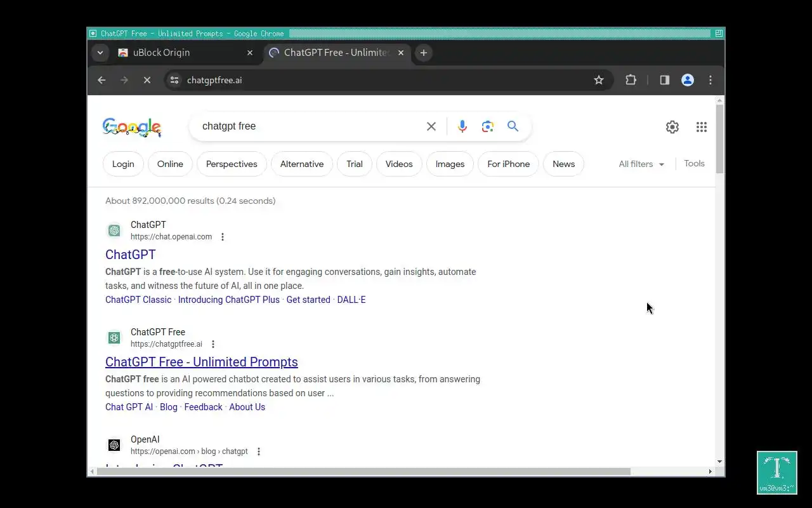The height and width of the screenshot is (508, 812).
Task: Open ChatGPT Free - Unlimited Prompts link
Action: pos(202,362)
